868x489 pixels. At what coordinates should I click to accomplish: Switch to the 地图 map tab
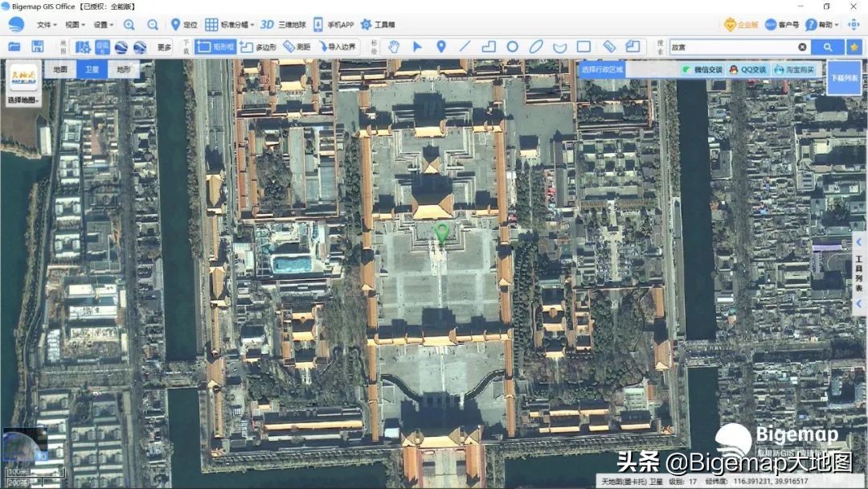click(60, 69)
